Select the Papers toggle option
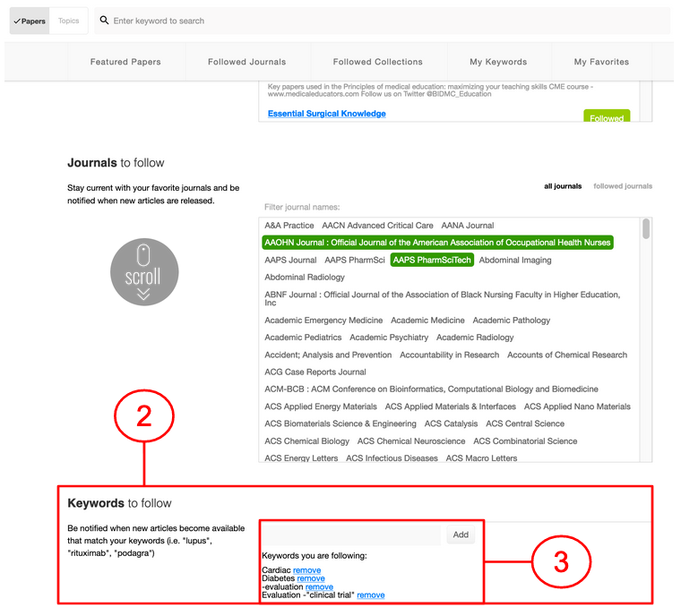 (x=30, y=21)
